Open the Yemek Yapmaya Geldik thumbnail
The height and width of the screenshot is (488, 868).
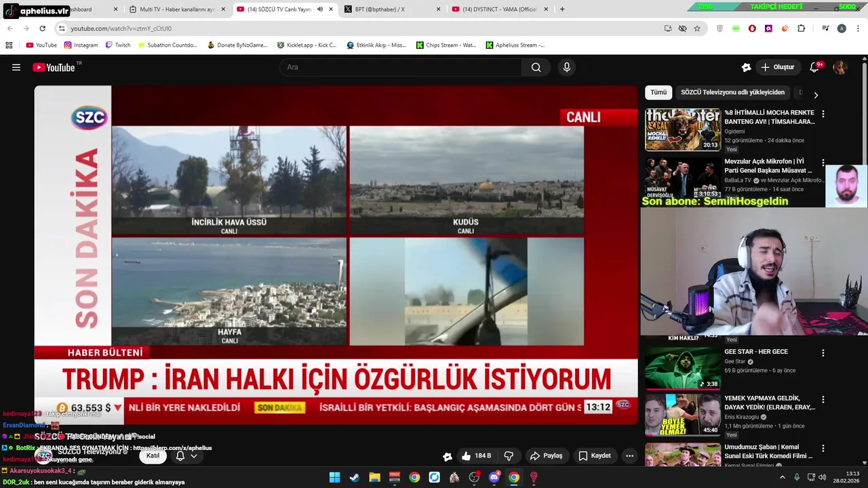(682, 415)
